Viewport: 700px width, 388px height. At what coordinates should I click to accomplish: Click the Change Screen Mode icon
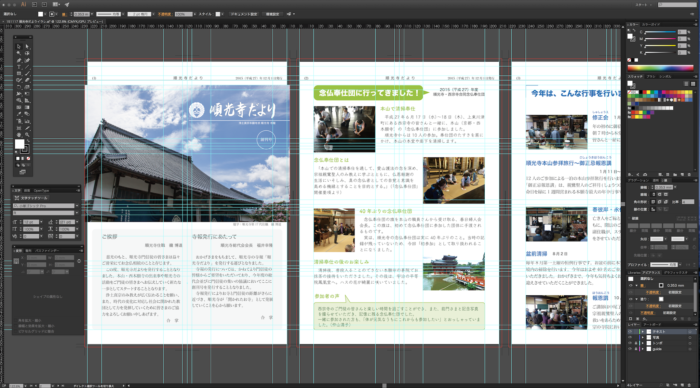[x=22, y=172]
